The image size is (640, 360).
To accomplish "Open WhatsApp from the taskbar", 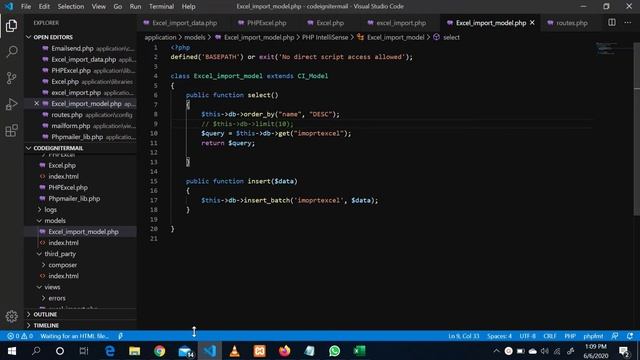I will pos(334,351).
